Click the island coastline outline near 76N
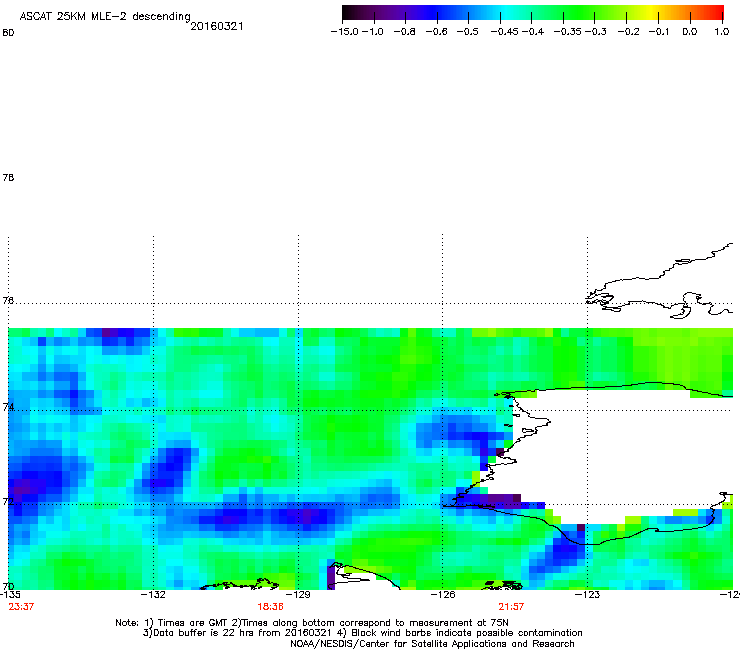740x650 pixels. 659,281
